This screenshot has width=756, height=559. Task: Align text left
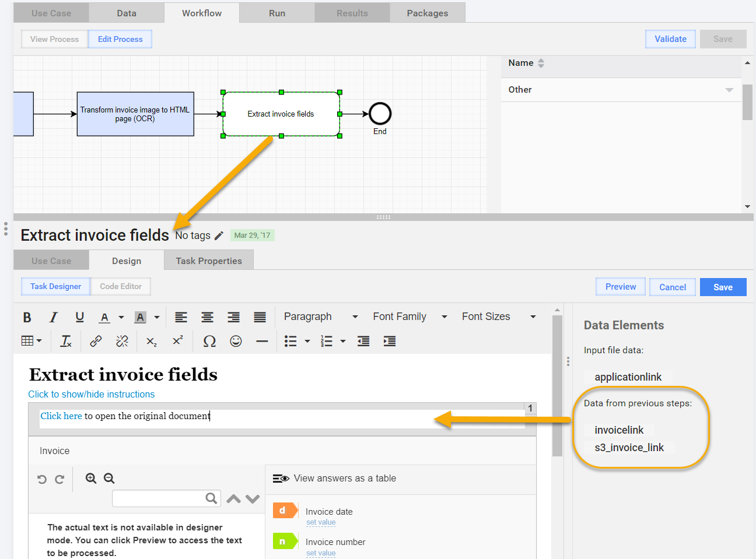pos(181,317)
